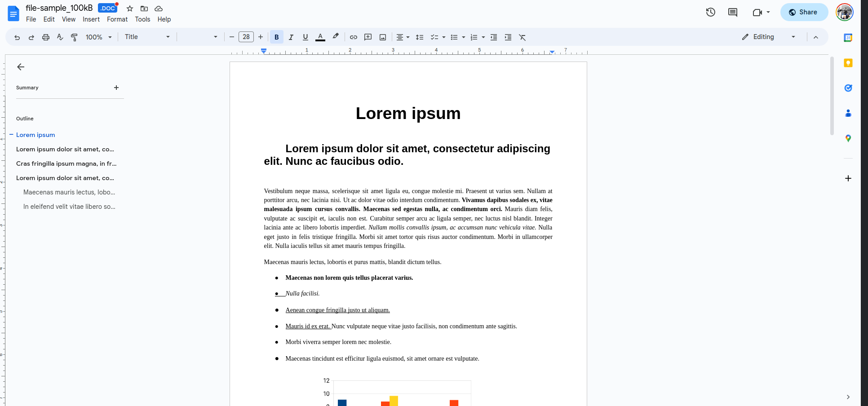
Task: Insert a link
Action: pyautogui.click(x=354, y=37)
